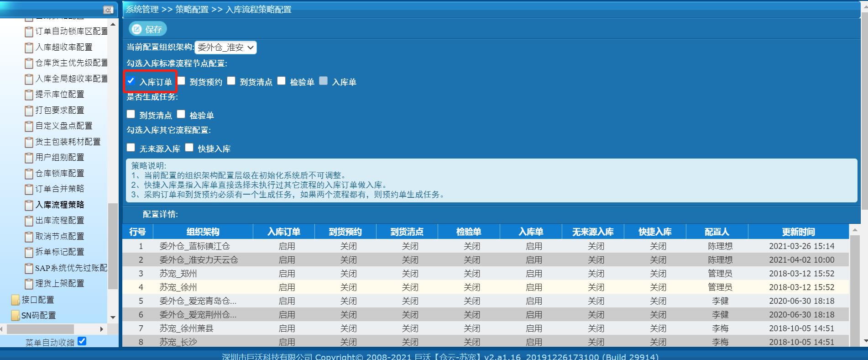Expand the SN码配置 folder

[x=39, y=316]
